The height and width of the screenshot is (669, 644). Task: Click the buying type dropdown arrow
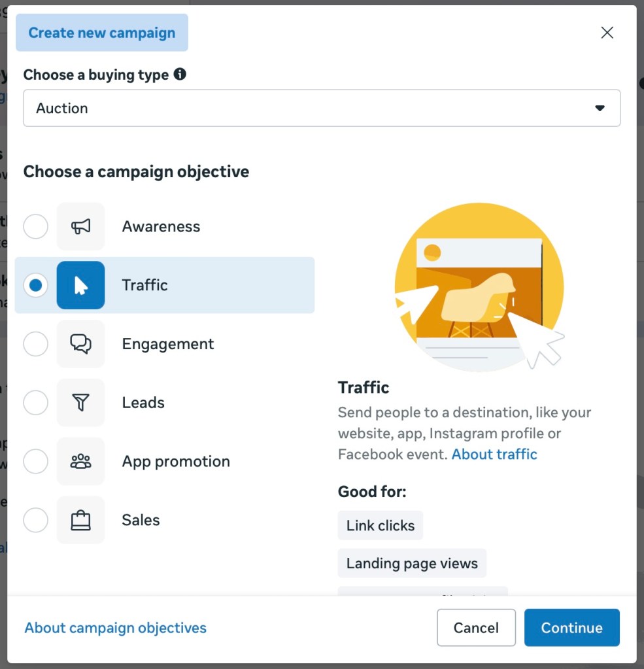[x=600, y=109]
